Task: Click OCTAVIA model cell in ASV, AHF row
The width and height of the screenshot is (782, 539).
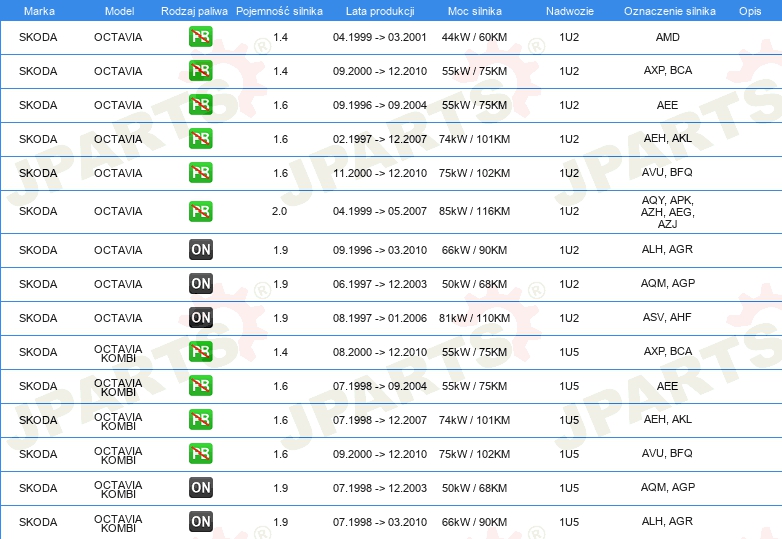Action: coord(118,318)
